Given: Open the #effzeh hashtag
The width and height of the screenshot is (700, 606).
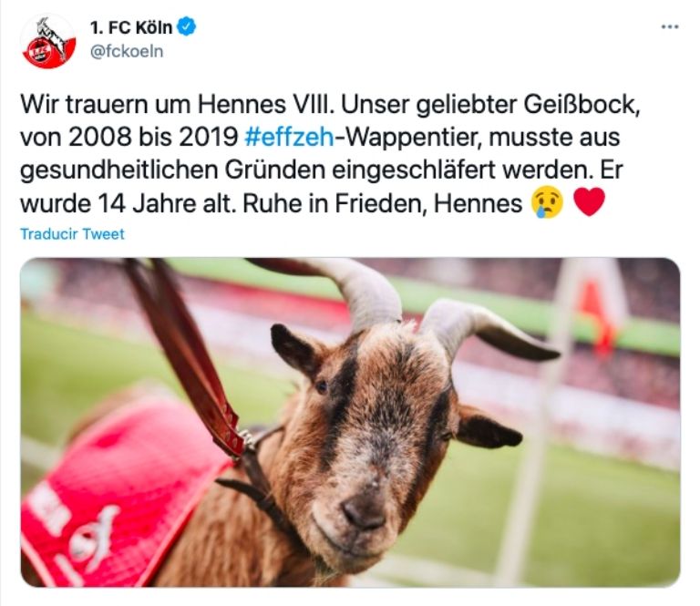Looking at the screenshot, I should click(289, 138).
